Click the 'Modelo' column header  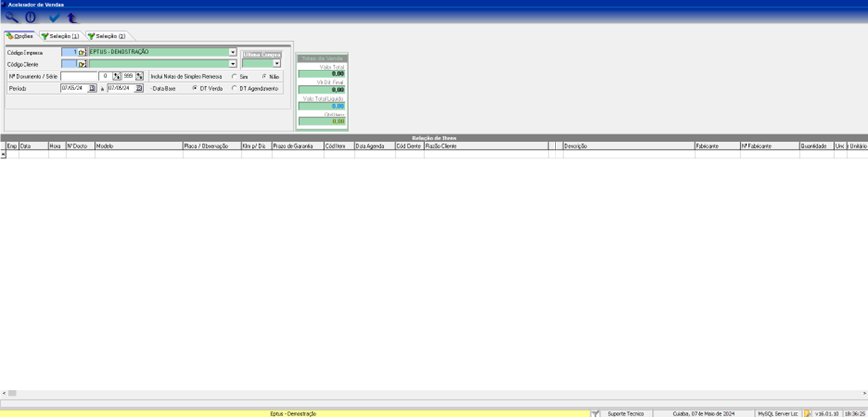coord(137,146)
